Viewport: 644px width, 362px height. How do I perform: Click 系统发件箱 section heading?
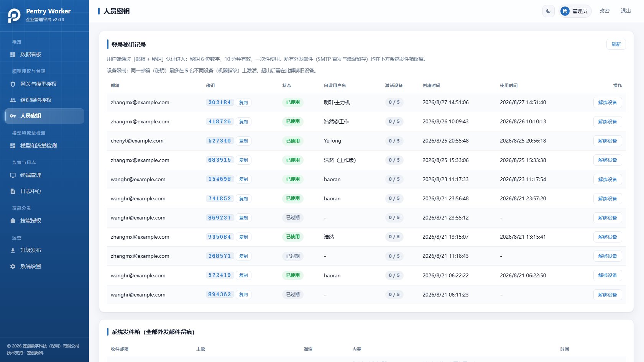pos(153,332)
